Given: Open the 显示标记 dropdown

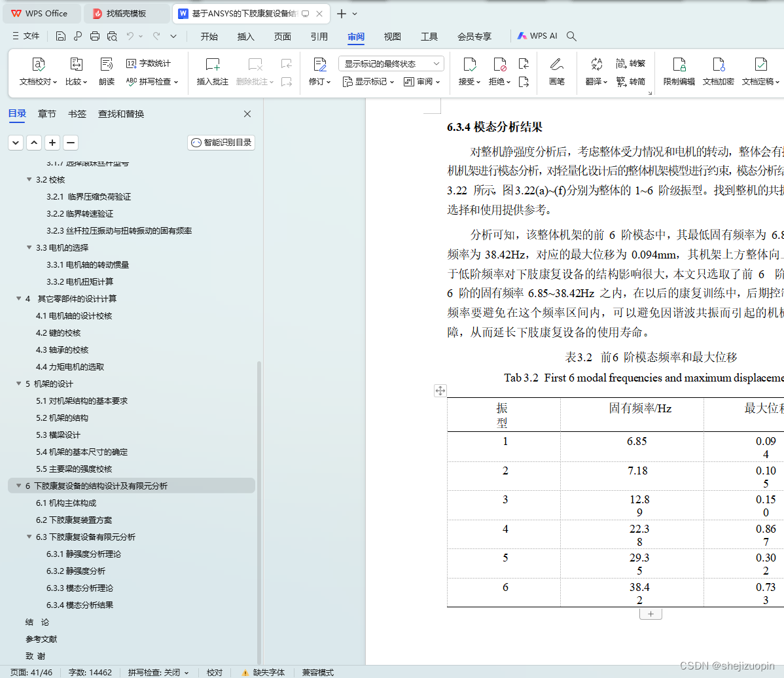Looking at the screenshot, I should [x=368, y=82].
